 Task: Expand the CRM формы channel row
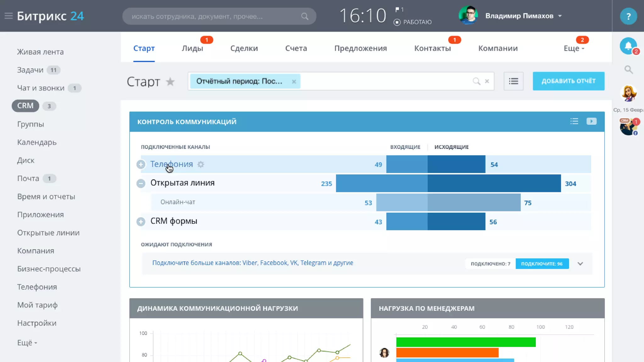click(141, 222)
